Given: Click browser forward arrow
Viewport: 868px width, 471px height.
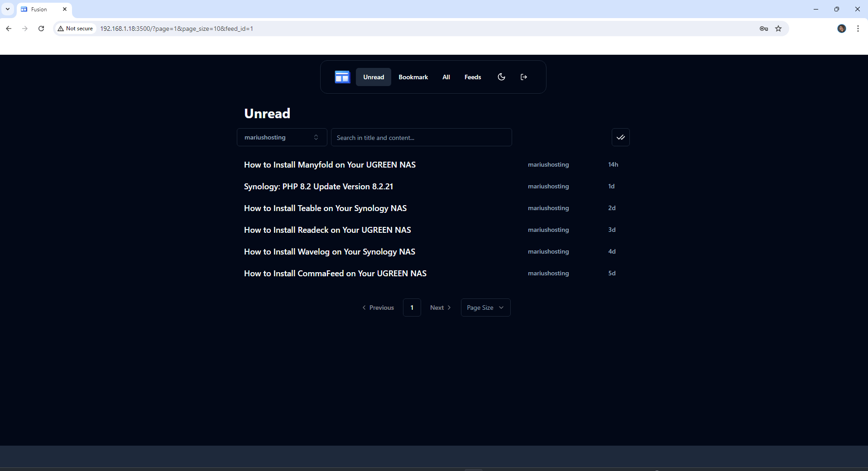Looking at the screenshot, I should coord(25,29).
